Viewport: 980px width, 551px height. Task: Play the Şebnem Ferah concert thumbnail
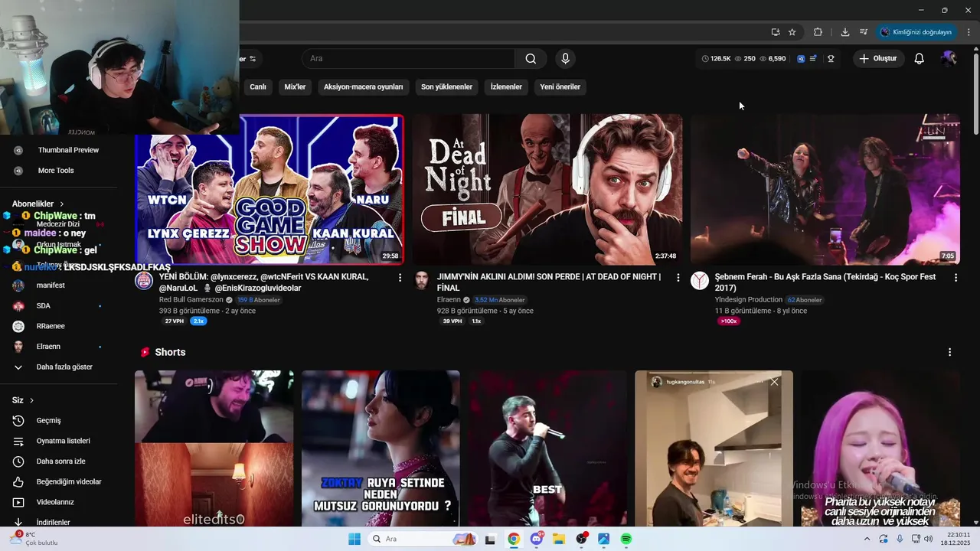(x=825, y=190)
